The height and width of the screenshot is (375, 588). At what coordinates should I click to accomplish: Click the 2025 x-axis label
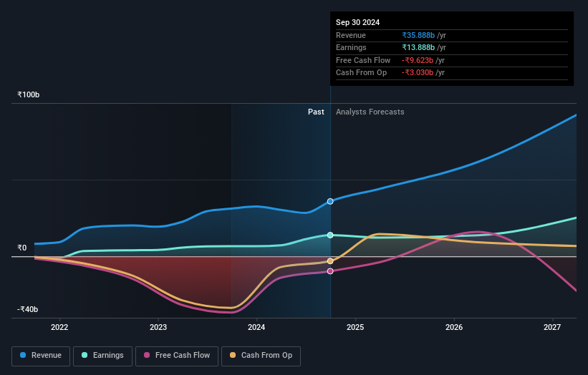click(355, 327)
